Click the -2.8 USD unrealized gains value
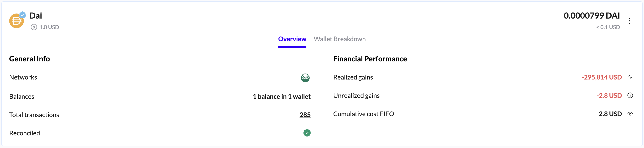Viewport: 644px width, 148px height. (609, 96)
